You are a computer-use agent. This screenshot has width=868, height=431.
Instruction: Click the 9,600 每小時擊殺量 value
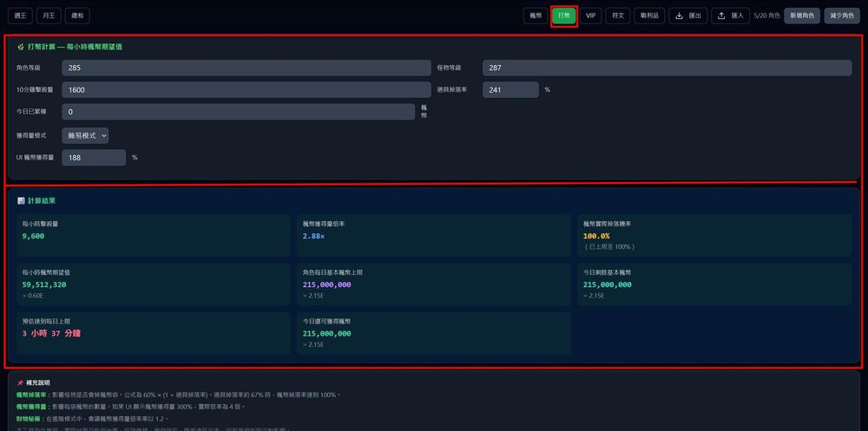pos(33,236)
